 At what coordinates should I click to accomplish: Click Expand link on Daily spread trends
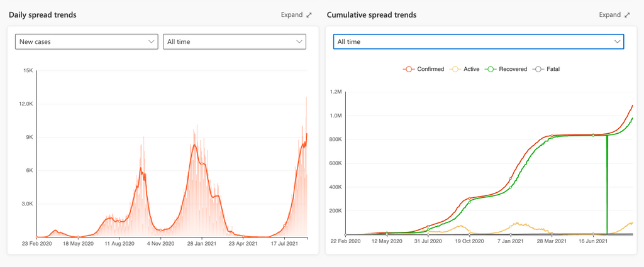click(291, 15)
